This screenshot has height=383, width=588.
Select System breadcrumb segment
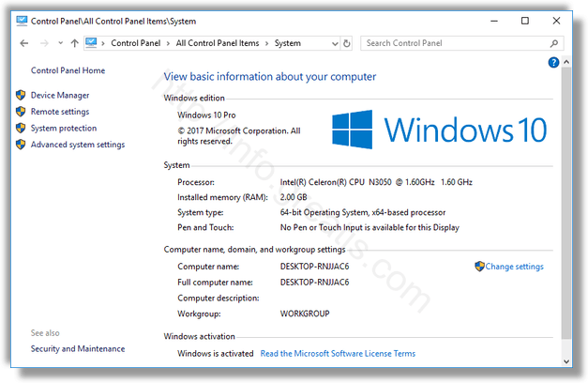288,43
